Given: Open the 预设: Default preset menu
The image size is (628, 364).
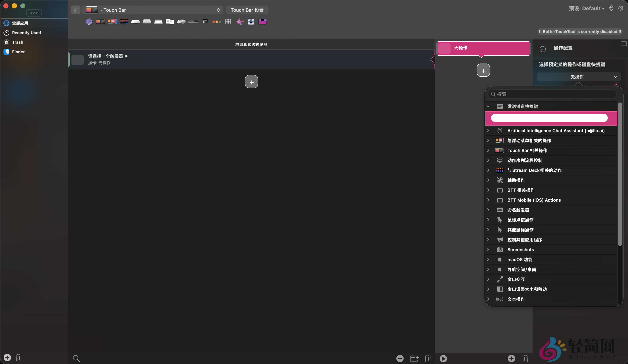Looking at the screenshot, I should click(586, 8).
